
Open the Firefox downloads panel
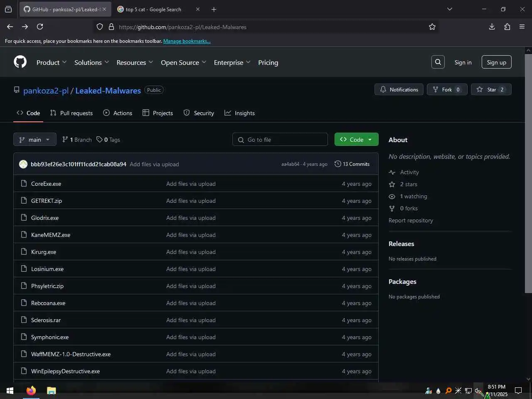[492, 27]
